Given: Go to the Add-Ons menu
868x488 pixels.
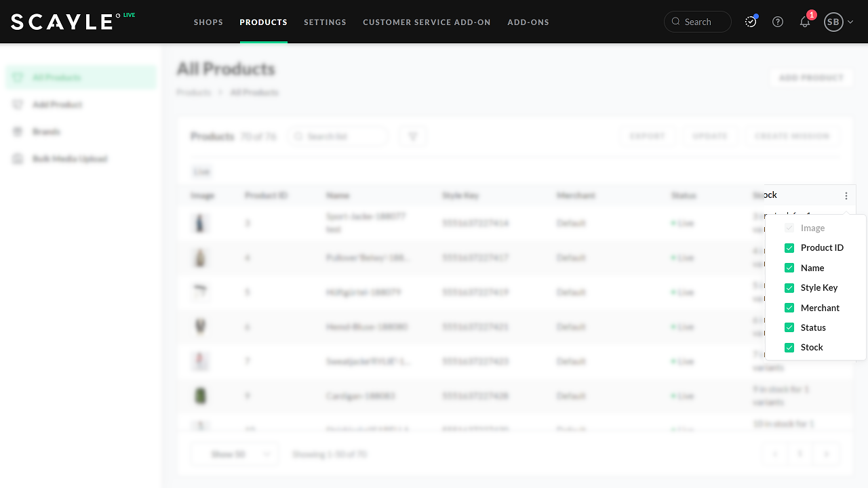Looking at the screenshot, I should click(528, 22).
